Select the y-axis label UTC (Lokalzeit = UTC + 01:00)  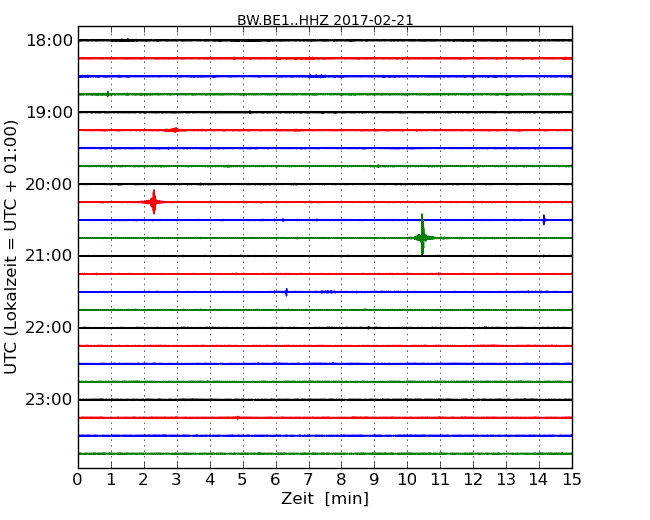click(x=11, y=247)
